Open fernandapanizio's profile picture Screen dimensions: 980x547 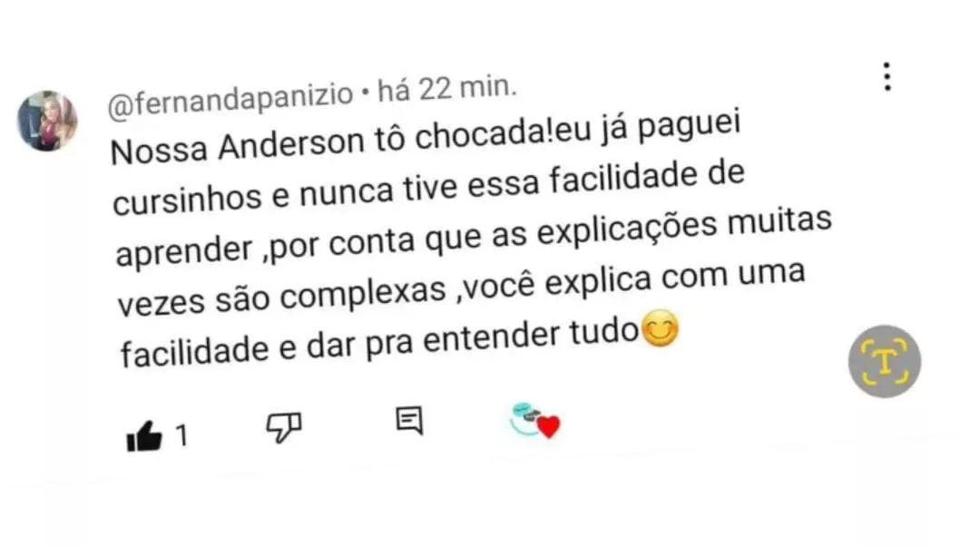[47, 122]
